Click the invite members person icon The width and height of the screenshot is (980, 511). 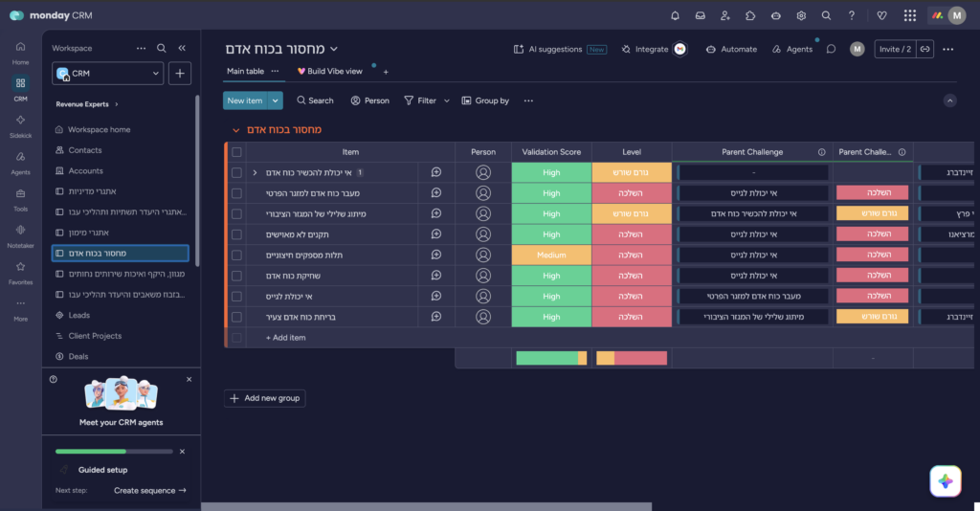click(725, 15)
